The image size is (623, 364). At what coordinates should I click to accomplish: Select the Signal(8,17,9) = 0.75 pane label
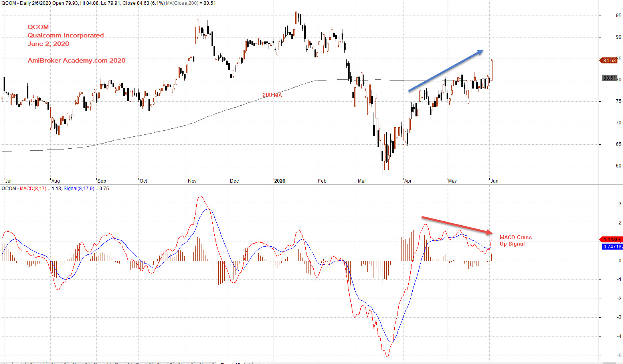coord(86,189)
